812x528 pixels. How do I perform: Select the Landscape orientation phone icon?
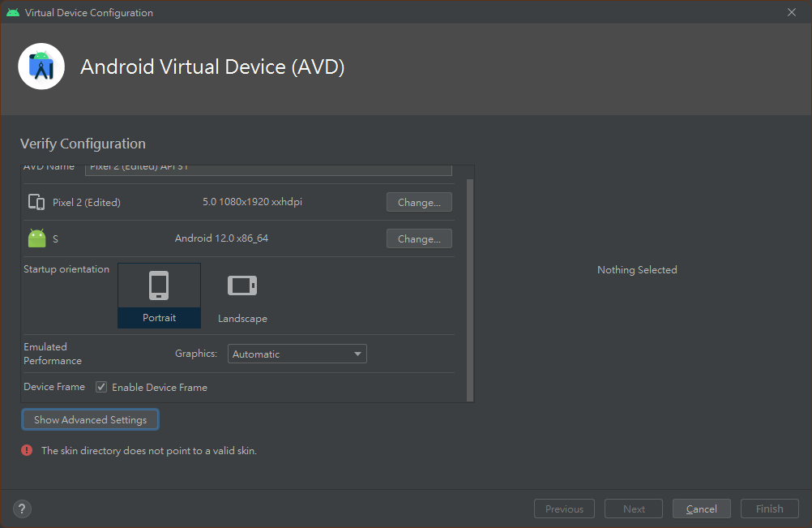(242, 285)
